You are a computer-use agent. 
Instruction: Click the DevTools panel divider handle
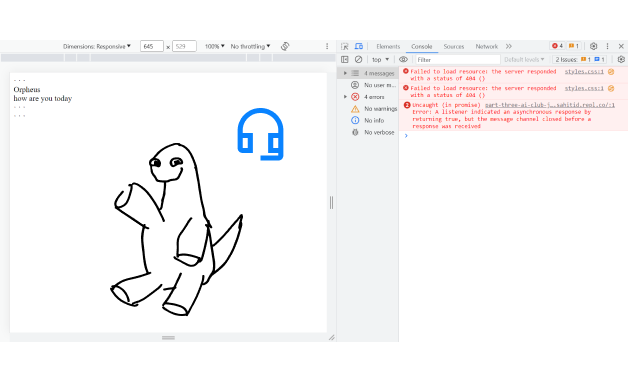[331, 203]
